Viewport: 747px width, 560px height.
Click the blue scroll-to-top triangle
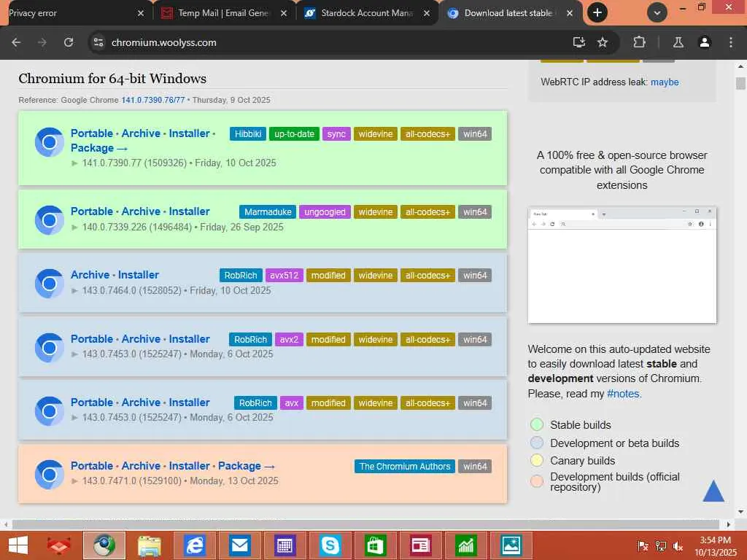click(x=713, y=491)
